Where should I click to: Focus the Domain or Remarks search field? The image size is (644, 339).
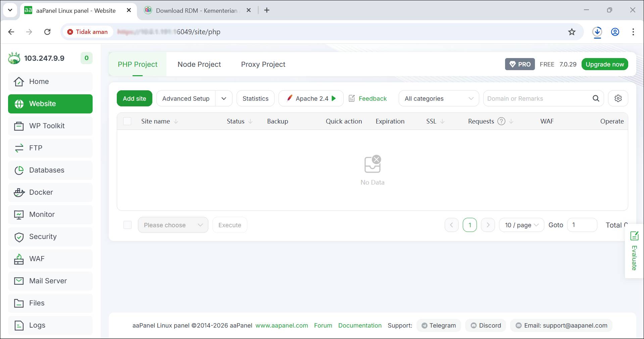(537, 98)
